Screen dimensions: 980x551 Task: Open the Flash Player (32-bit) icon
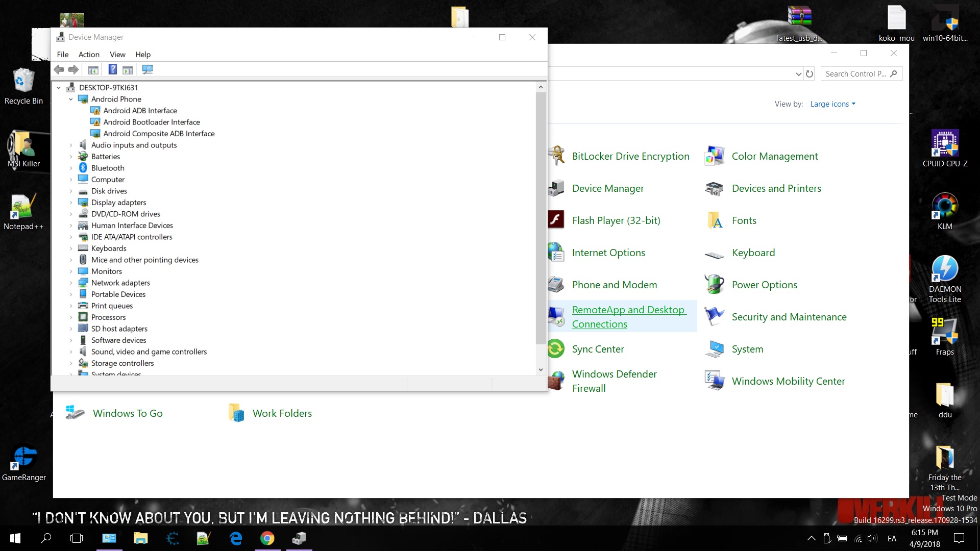[556, 220]
